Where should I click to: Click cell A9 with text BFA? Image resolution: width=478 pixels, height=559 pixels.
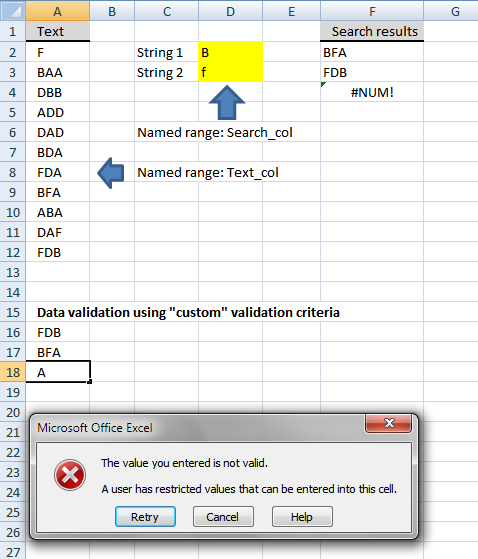click(x=57, y=193)
